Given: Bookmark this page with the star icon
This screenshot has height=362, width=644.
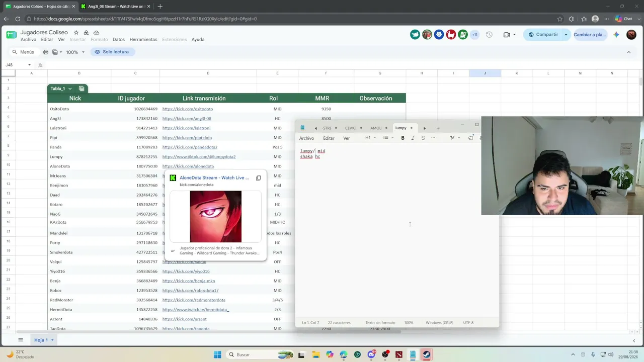Looking at the screenshot, I should coord(560,19).
